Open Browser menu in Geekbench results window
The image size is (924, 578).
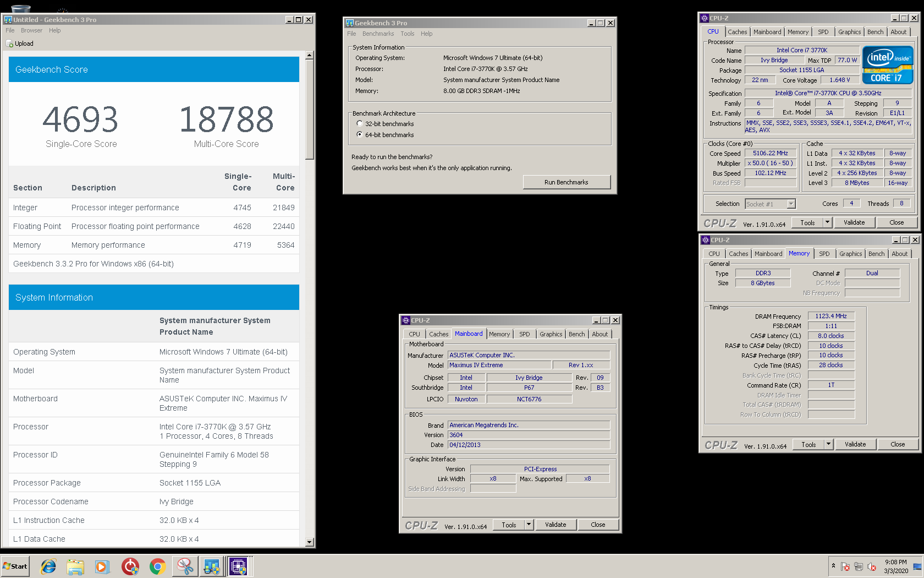click(31, 30)
